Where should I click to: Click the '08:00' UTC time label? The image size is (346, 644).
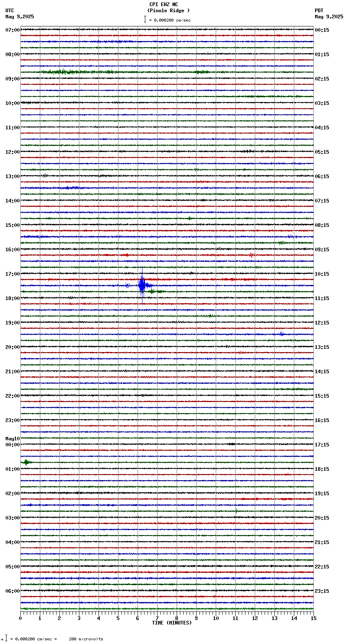13,54
